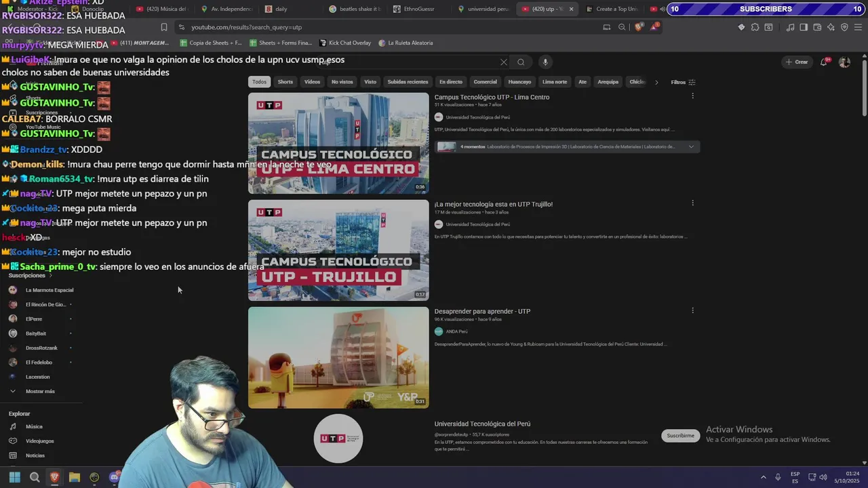The height and width of the screenshot is (488, 868).
Task: Open the YouTube account avatar menu
Action: 844,62
